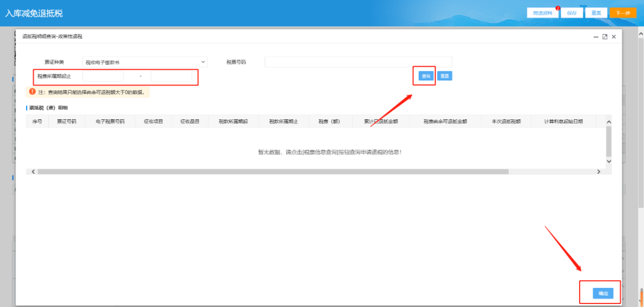Click the 税票号码 input field

pyautogui.click(x=358, y=62)
